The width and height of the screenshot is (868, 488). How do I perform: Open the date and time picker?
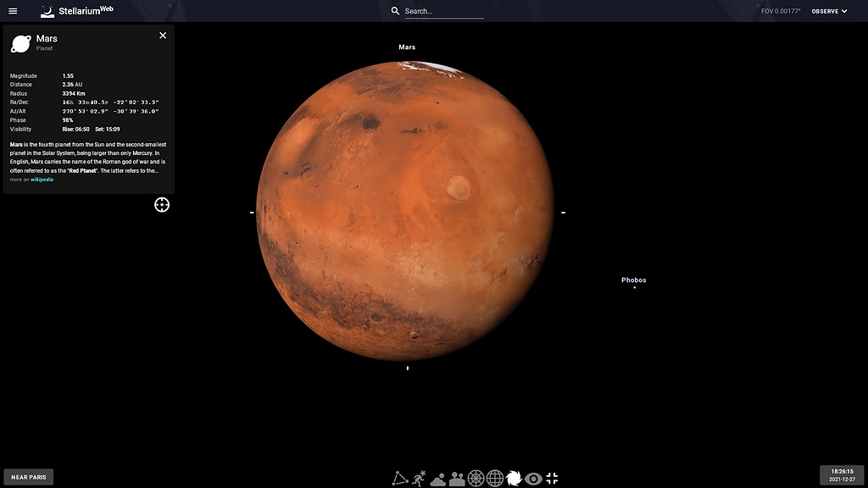841,474
